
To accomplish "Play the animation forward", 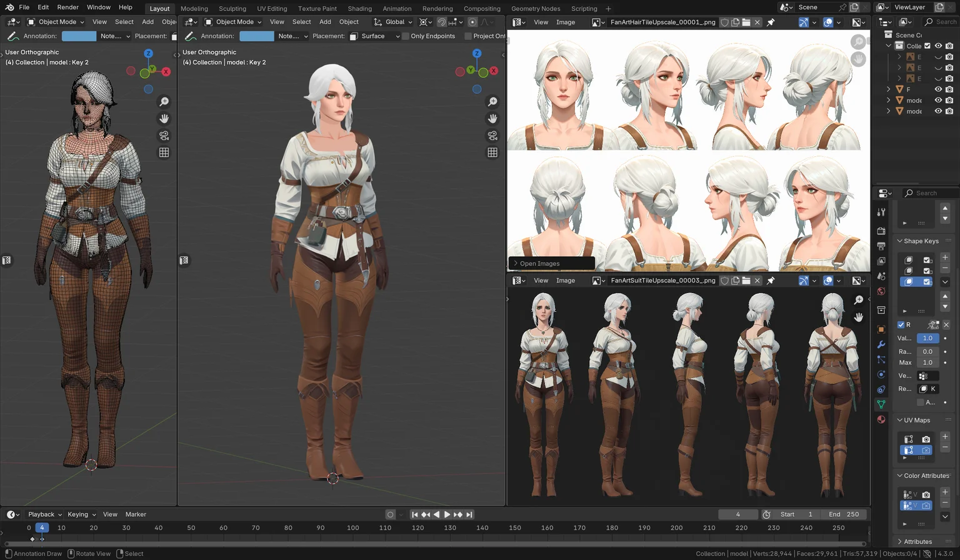I will [x=447, y=514].
